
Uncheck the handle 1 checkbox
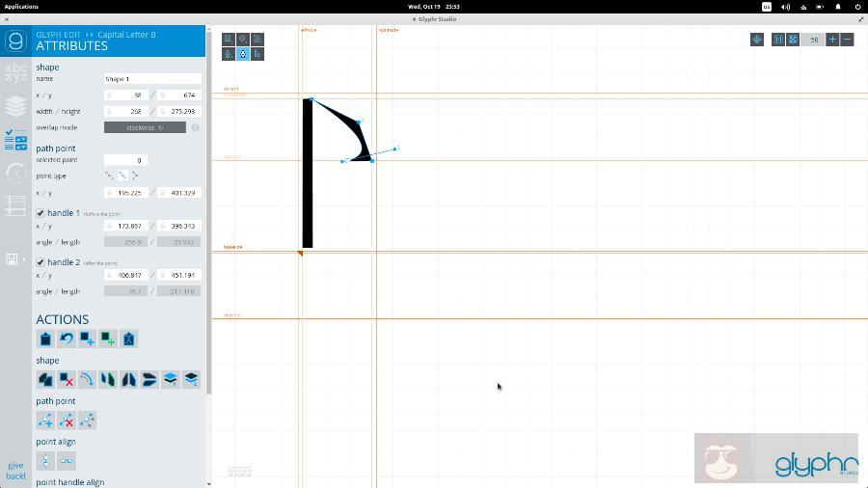[x=41, y=213]
